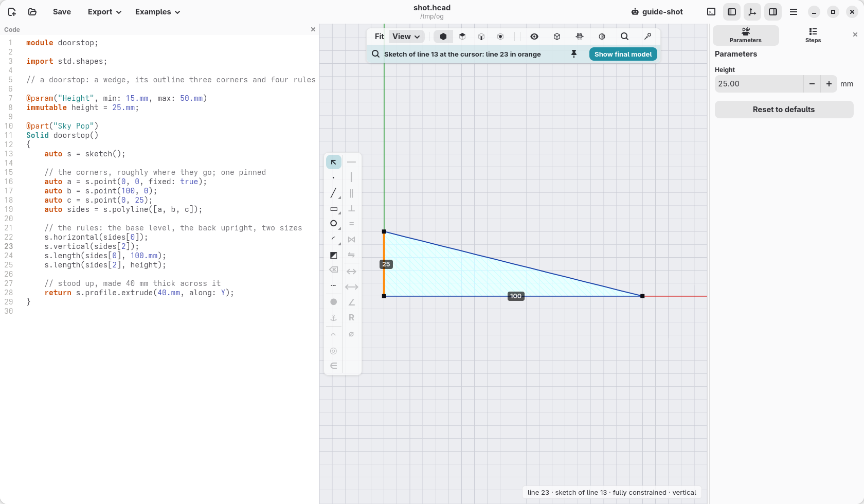This screenshot has width=864, height=504.
Task: Open the guide-shot assistant button
Action: pyautogui.click(x=657, y=12)
